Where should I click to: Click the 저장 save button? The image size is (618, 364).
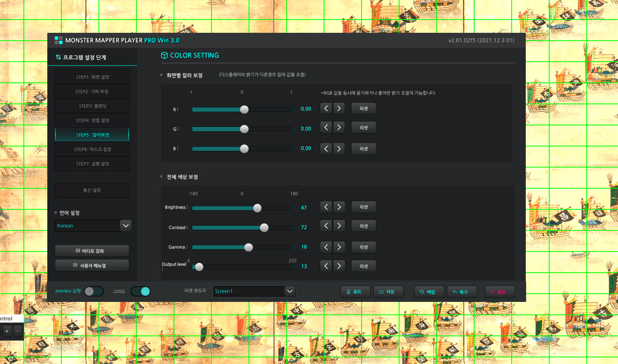[388, 292]
